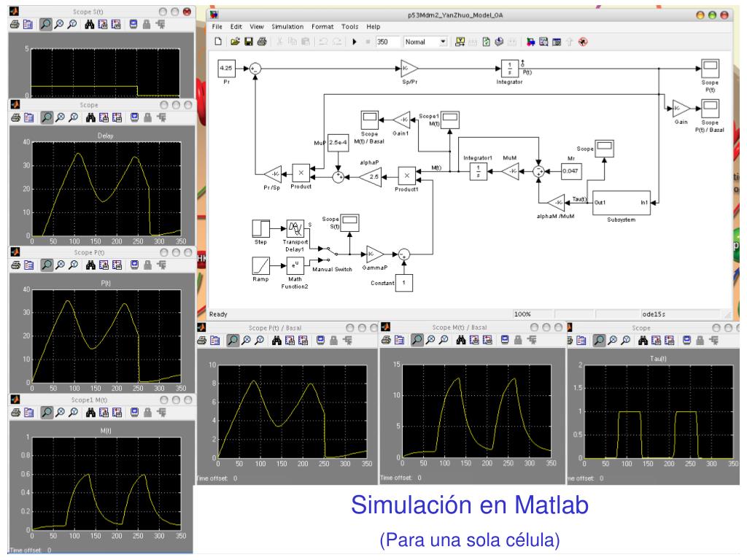The image size is (747, 560).
Task: Open Parameters in Scope1 M(t) window
Action: pyautogui.click(x=29, y=413)
